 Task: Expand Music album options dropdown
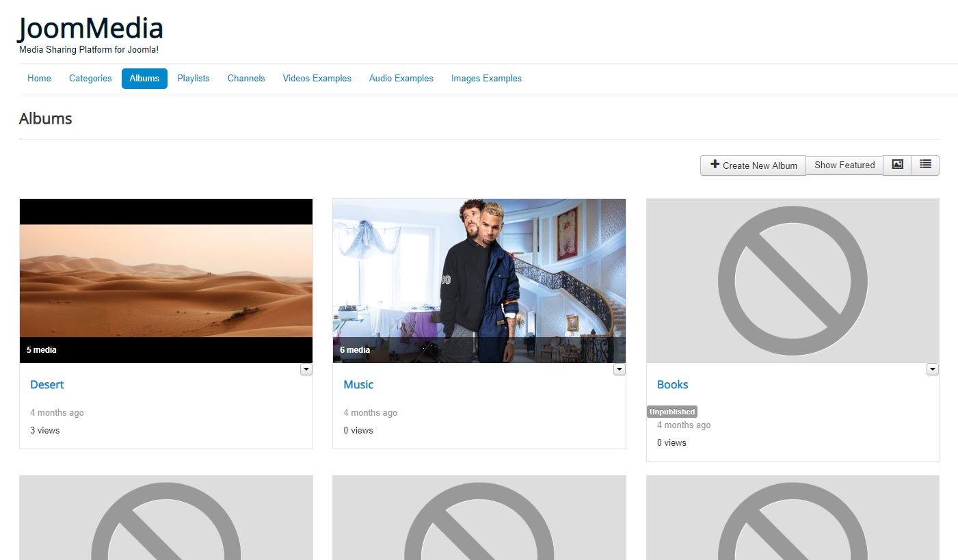point(620,369)
